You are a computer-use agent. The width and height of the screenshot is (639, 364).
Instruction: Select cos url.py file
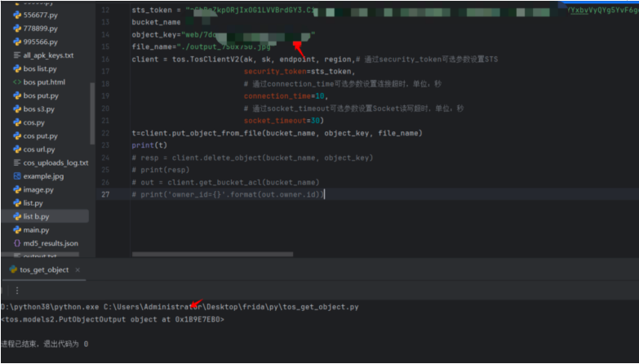(39, 149)
